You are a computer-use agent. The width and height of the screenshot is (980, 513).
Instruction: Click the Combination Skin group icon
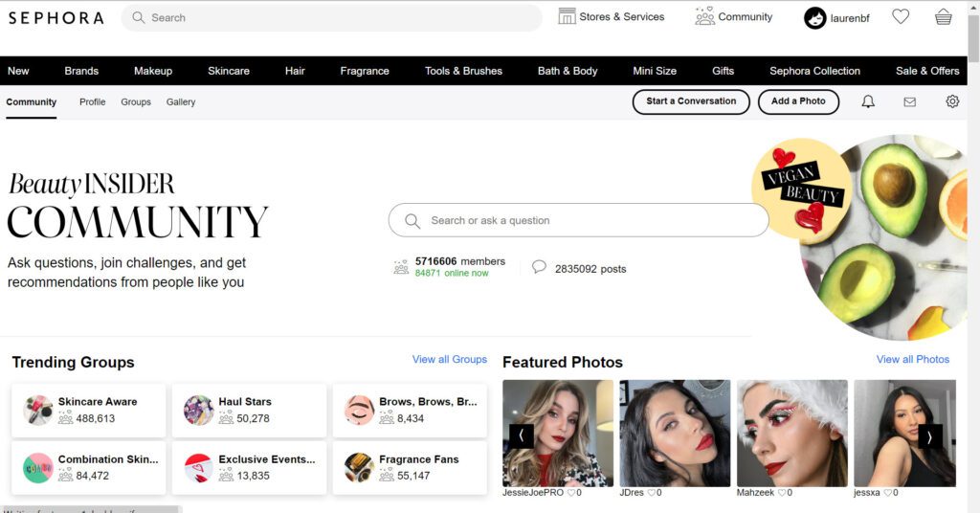click(x=38, y=468)
